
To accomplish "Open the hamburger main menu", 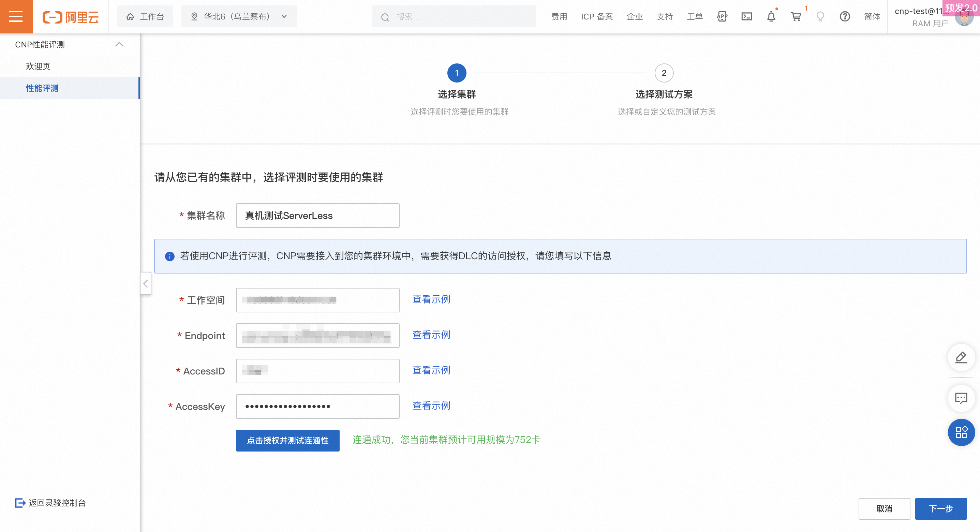I will pyautogui.click(x=16, y=16).
